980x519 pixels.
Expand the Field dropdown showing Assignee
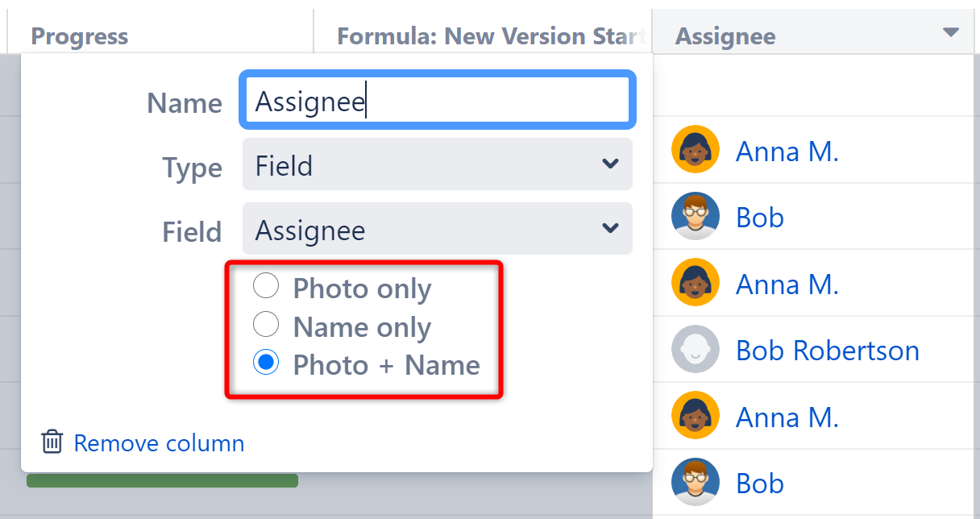click(x=437, y=230)
